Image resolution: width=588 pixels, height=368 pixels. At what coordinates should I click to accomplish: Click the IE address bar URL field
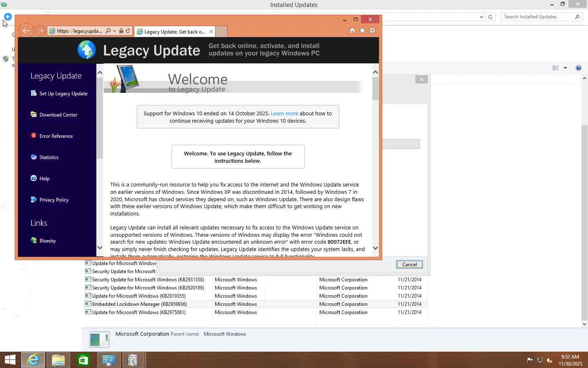(80, 31)
